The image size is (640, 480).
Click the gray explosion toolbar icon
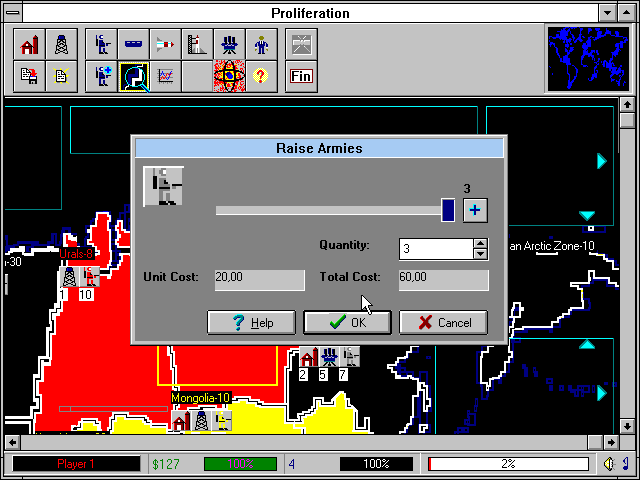coord(301,44)
